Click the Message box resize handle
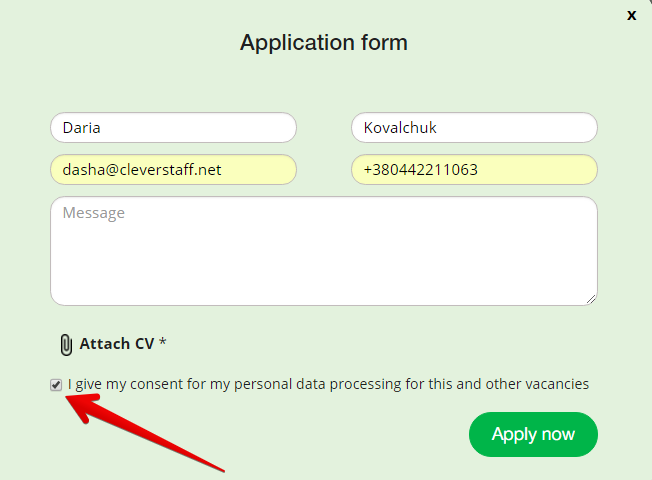The height and width of the screenshot is (480, 652). [x=591, y=298]
